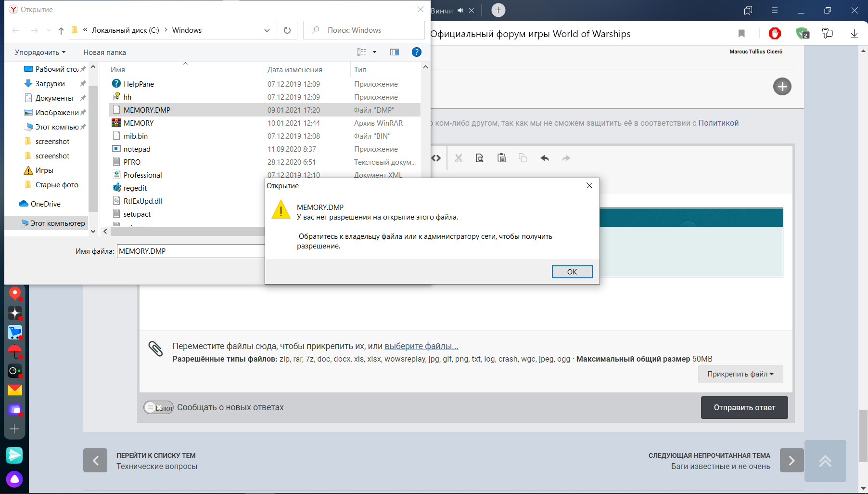Image resolution: width=868 pixels, height=494 pixels.
Task: Expand the Прикрепить файл dropdown
Action: pyautogui.click(x=740, y=374)
